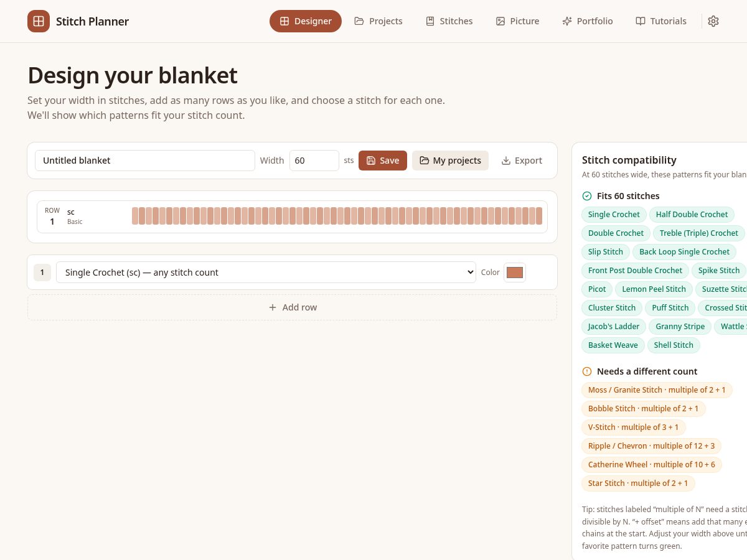Open the row 1 stitch dropdown
747x560 pixels.
[266, 273]
